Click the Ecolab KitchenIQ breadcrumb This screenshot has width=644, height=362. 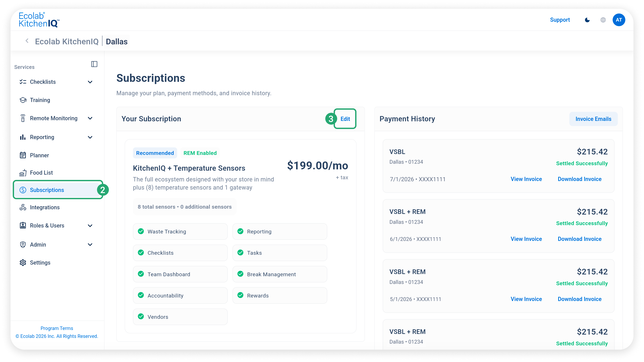(67, 41)
